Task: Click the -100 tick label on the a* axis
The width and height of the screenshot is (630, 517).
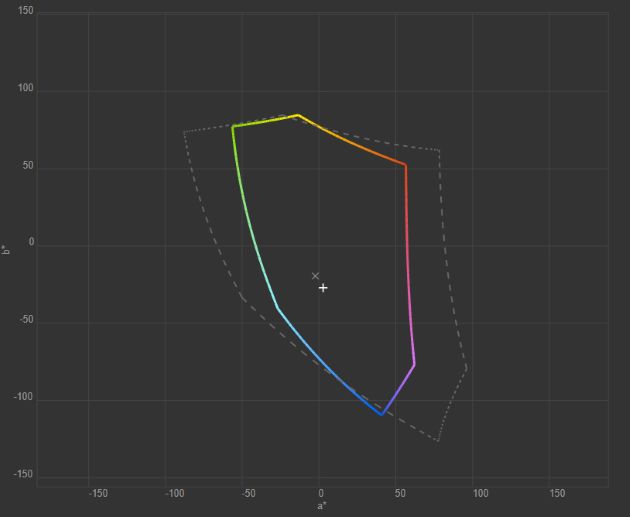Action: point(175,493)
